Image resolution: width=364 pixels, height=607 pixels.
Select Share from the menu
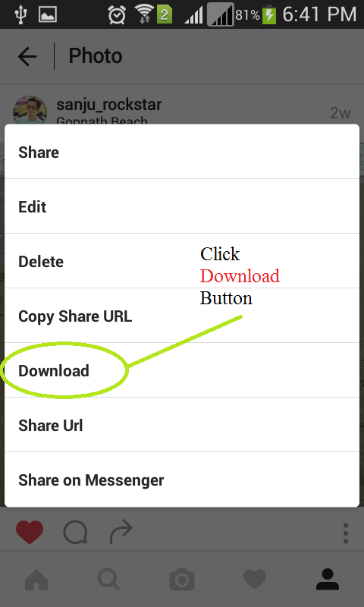[x=182, y=152]
